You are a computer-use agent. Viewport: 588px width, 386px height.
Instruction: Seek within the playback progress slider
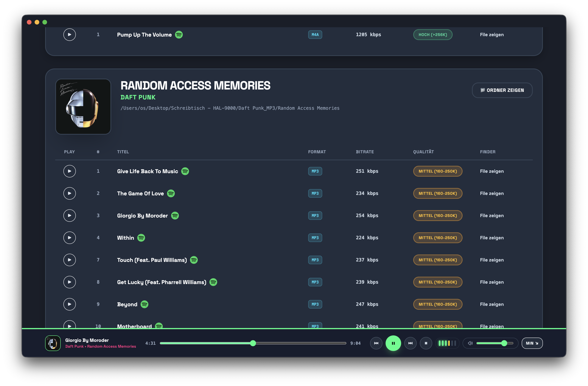pos(253,343)
